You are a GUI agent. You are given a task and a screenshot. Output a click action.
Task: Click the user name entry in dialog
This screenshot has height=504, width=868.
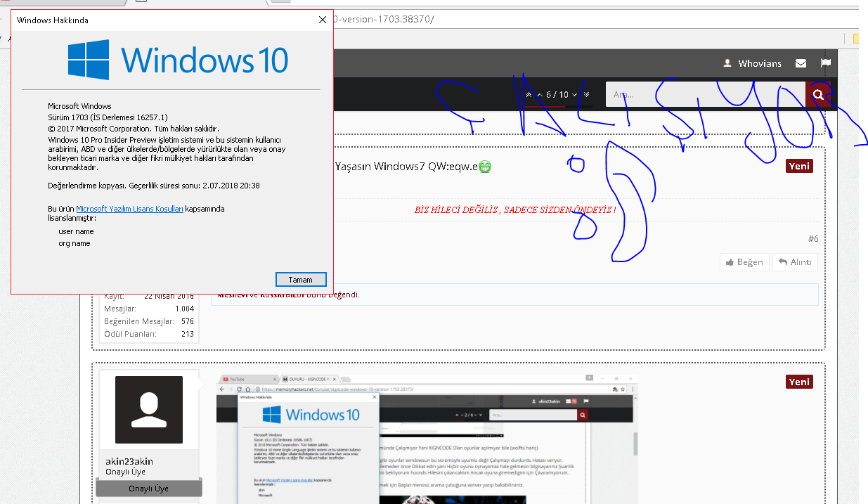(76, 231)
